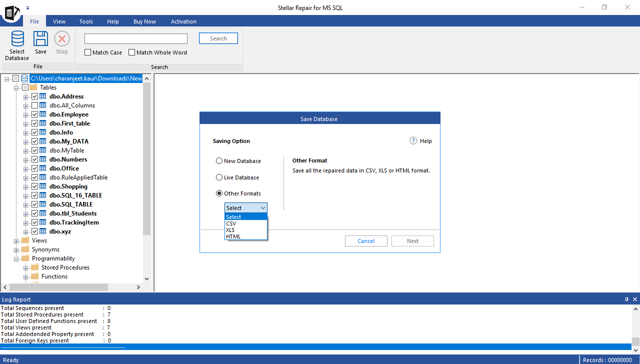
Task: Click Cancel in Save Database dialog
Action: (366, 241)
